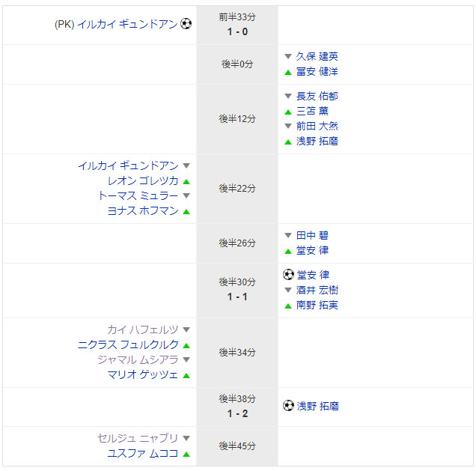Click the soccer ball icon beside イルカイ ギュンドアン penalty goal

coord(186,24)
